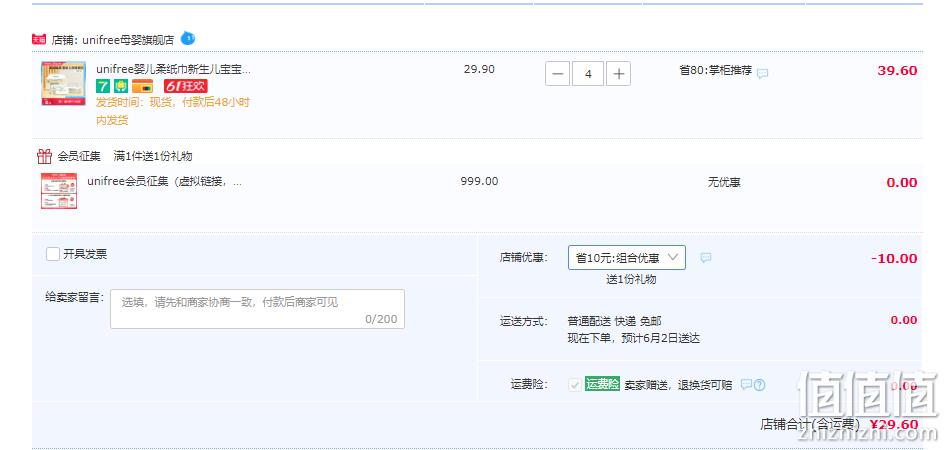Viewport: 947px width, 450px height.
Task: Click the shipping insurance help question icon
Action: pyautogui.click(x=760, y=385)
